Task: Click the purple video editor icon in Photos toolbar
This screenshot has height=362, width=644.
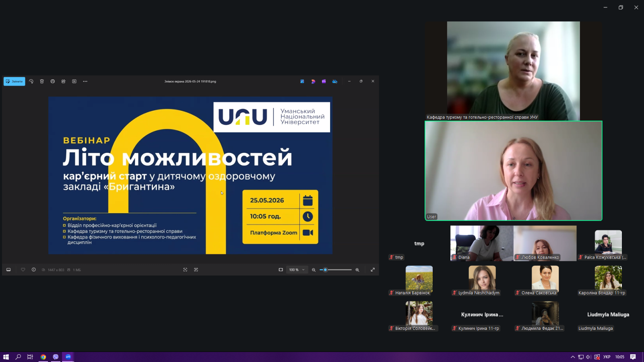Action: click(x=324, y=81)
